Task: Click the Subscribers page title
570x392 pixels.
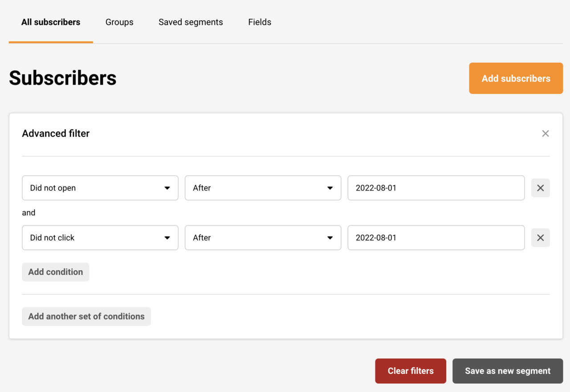Action: click(x=62, y=78)
